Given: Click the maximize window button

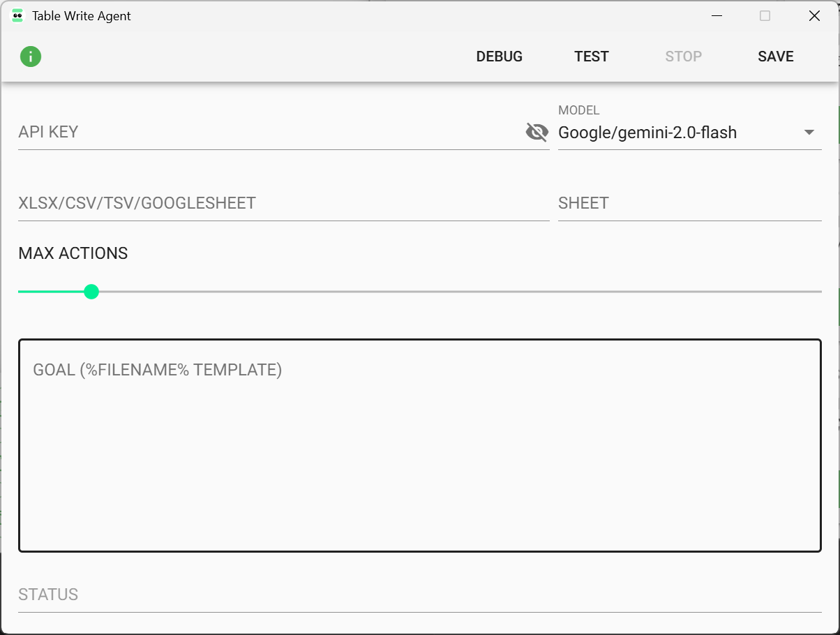Looking at the screenshot, I should [765, 15].
